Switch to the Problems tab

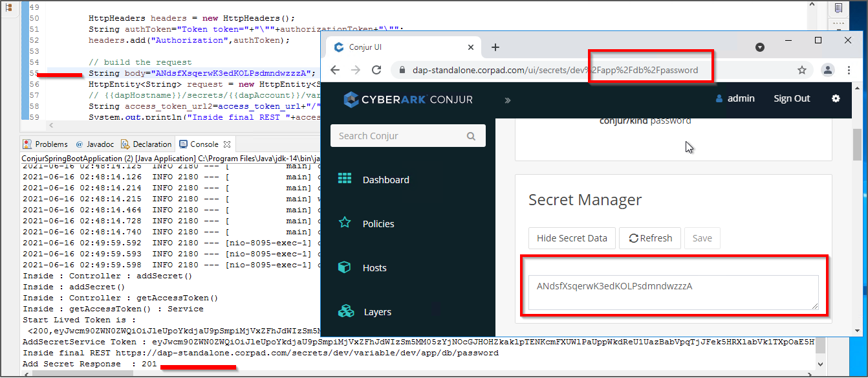click(45, 144)
